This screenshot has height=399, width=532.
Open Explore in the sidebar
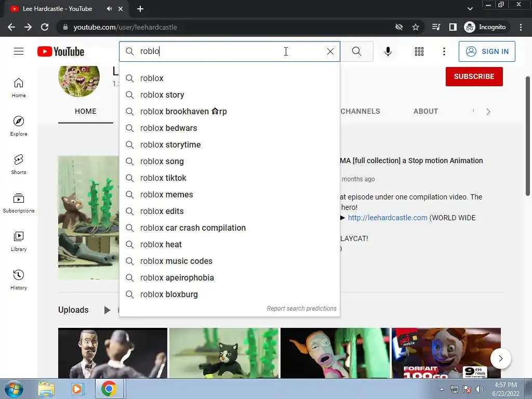[19, 126]
